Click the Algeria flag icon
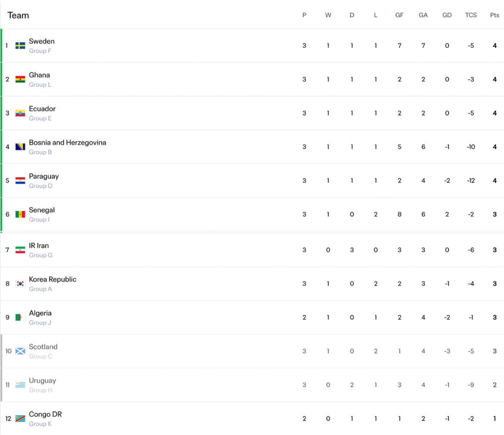504x435 pixels. (20, 318)
